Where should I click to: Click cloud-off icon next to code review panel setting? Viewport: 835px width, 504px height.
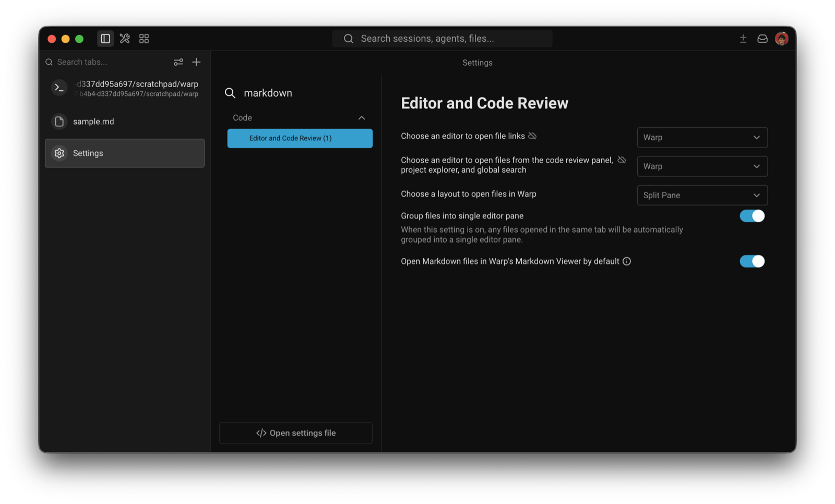pyautogui.click(x=622, y=160)
